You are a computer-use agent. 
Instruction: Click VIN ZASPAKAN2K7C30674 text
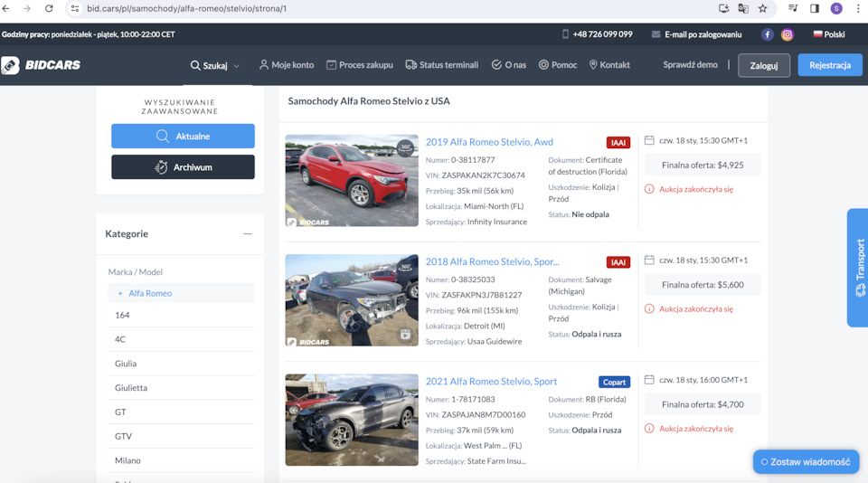tap(475, 175)
